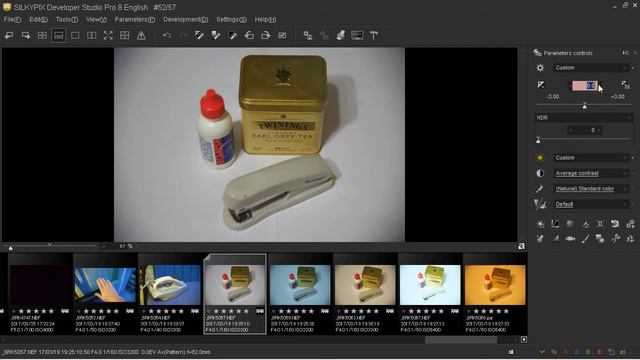Open the File menu
The image size is (640, 360).
pos(12,19)
